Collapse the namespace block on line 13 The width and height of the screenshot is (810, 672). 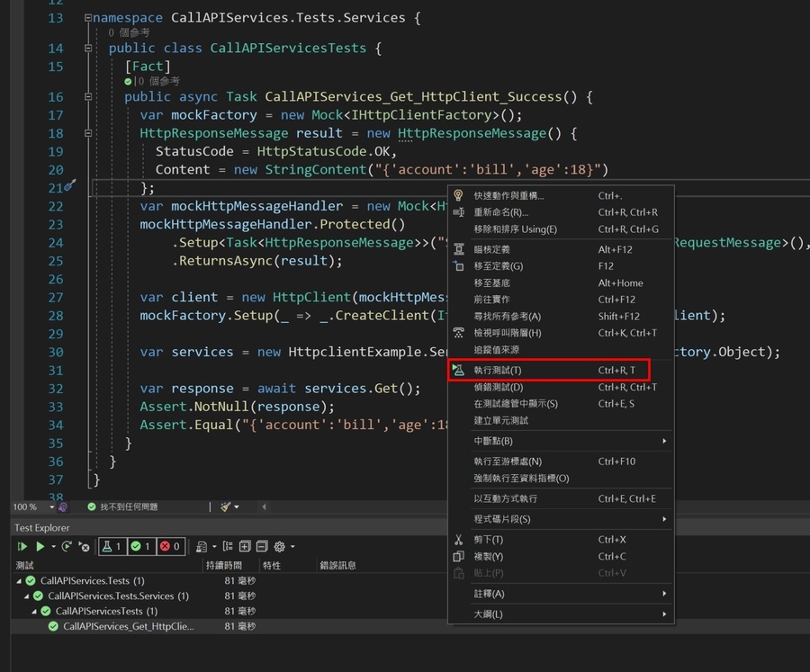point(87,18)
